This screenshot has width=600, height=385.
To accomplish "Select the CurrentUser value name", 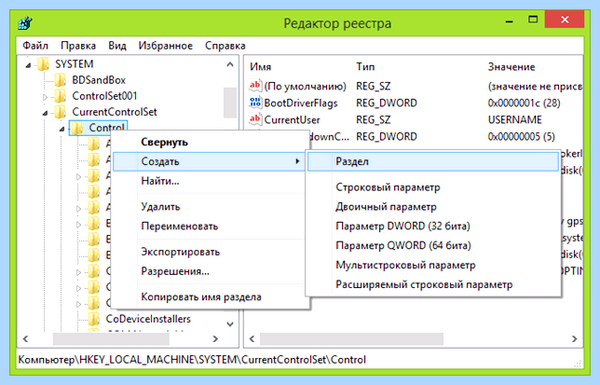I will (x=292, y=120).
